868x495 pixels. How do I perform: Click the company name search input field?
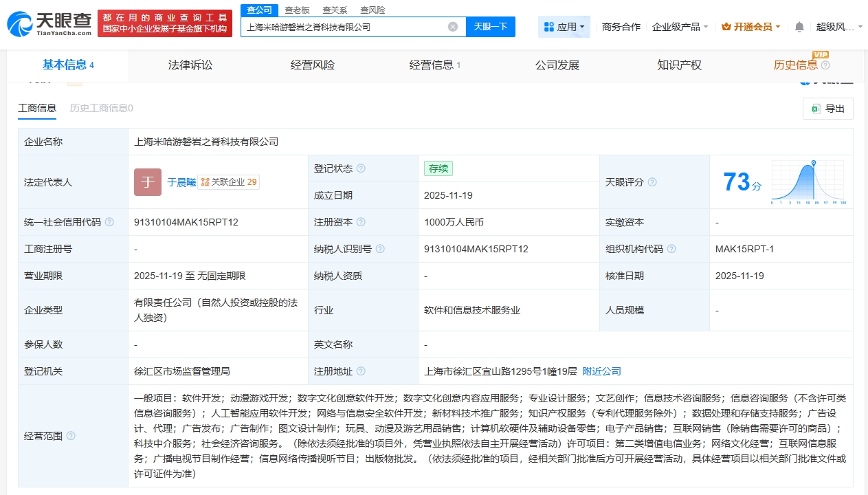coord(344,27)
